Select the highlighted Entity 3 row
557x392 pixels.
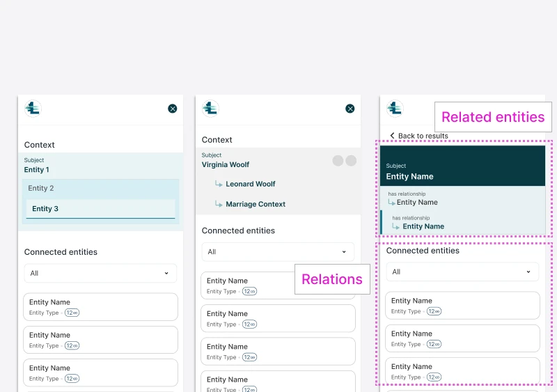(x=100, y=209)
